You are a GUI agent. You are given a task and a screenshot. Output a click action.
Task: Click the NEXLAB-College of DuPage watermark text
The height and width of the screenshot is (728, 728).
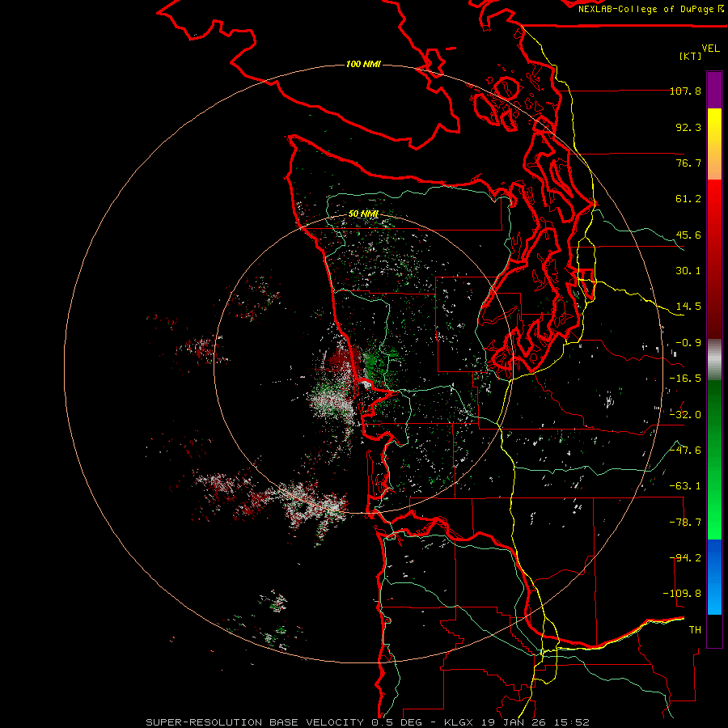pyautogui.click(x=651, y=9)
